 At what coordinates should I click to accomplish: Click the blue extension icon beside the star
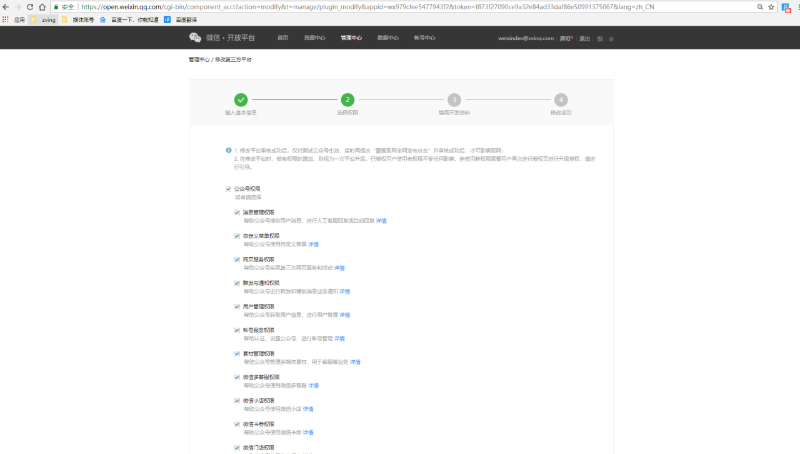pyautogui.click(x=786, y=7)
